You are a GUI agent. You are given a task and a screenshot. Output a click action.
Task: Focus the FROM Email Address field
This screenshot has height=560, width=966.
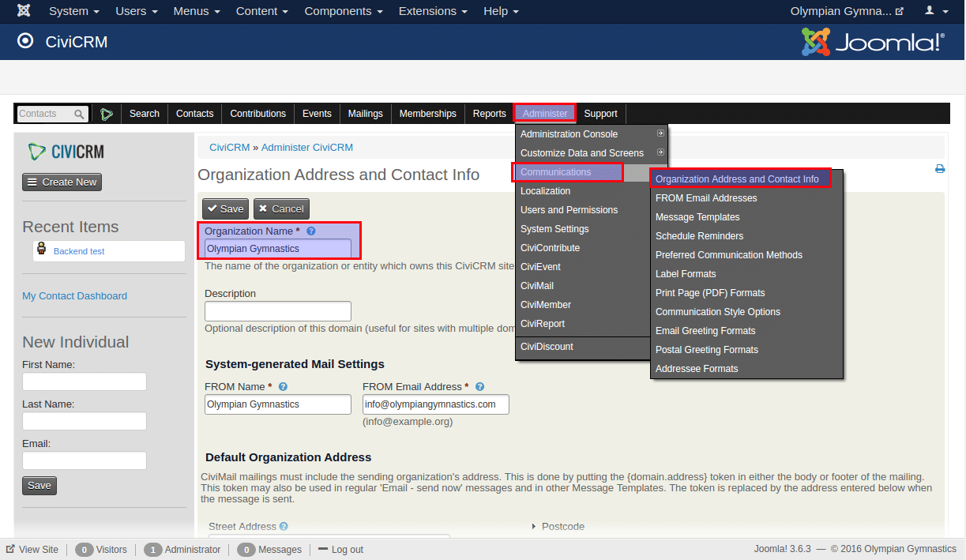tap(436, 404)
